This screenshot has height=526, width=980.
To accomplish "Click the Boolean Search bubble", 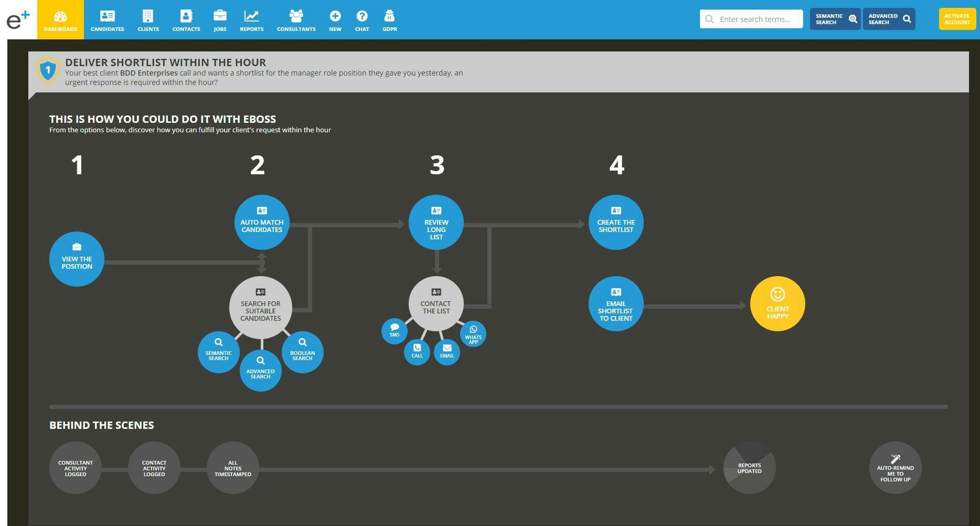I will point(302,352).
